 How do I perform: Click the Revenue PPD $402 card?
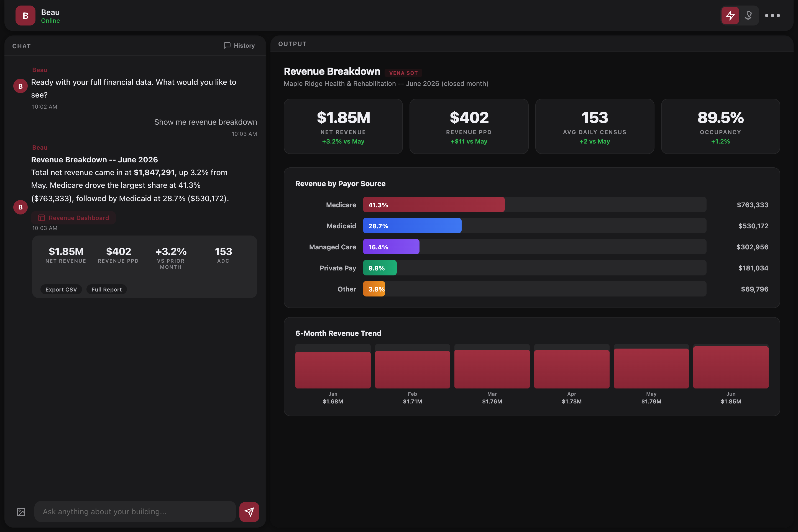[x=469, y=126]
